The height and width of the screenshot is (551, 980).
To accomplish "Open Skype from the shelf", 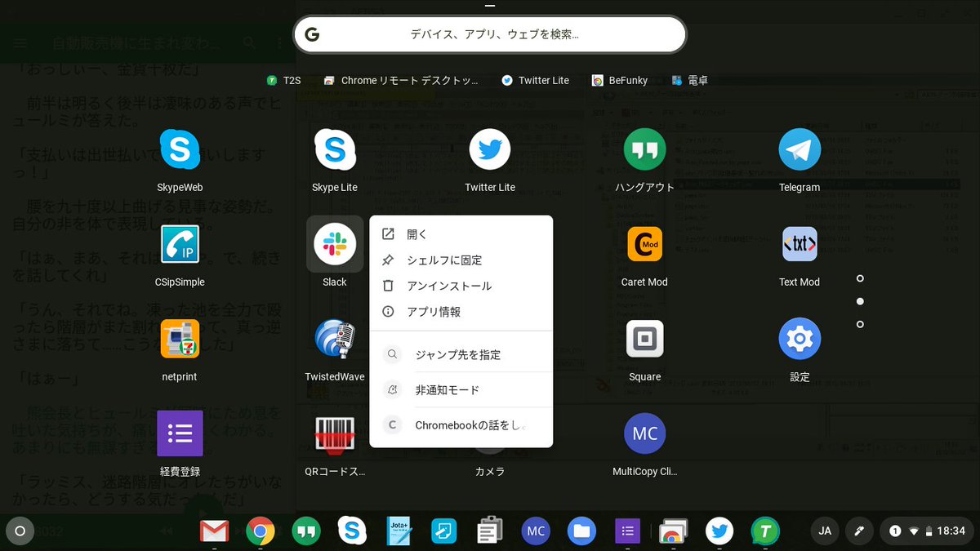I will 352,531.
